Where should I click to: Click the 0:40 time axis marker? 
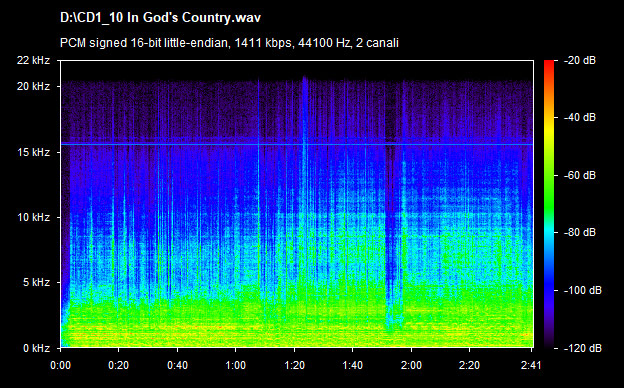point(177,365)
